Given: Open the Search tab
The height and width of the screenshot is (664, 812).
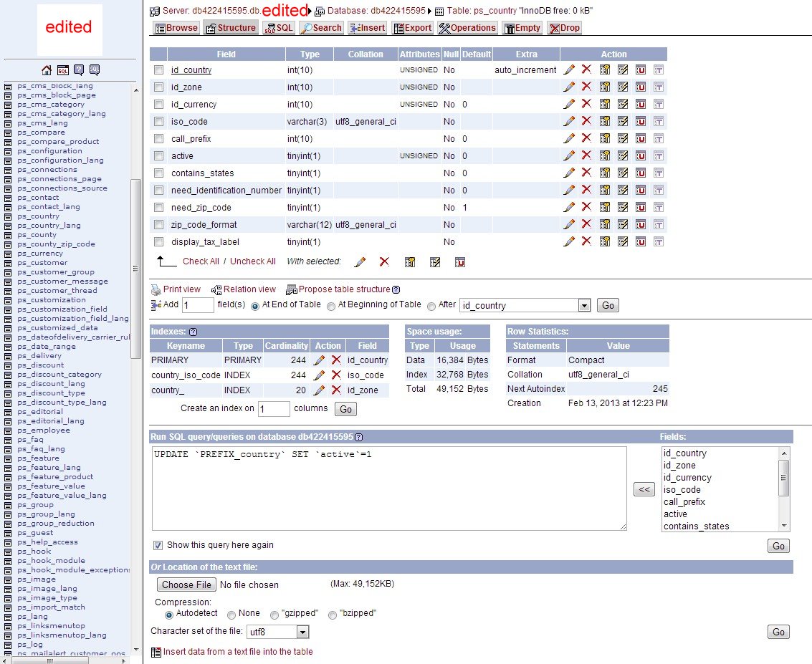Looking at the screenshot, I should (321, 28).
